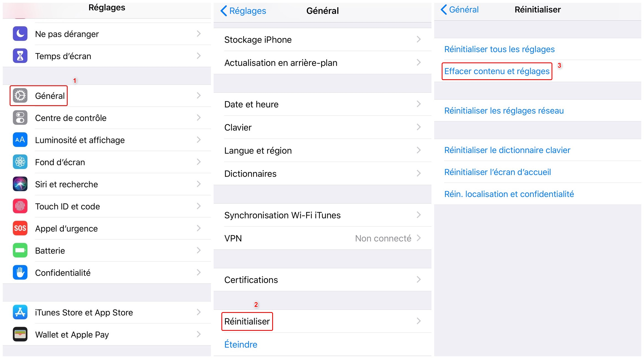Go back to Réglages from Général
The image size is (644, 359).
pos(243,11)
